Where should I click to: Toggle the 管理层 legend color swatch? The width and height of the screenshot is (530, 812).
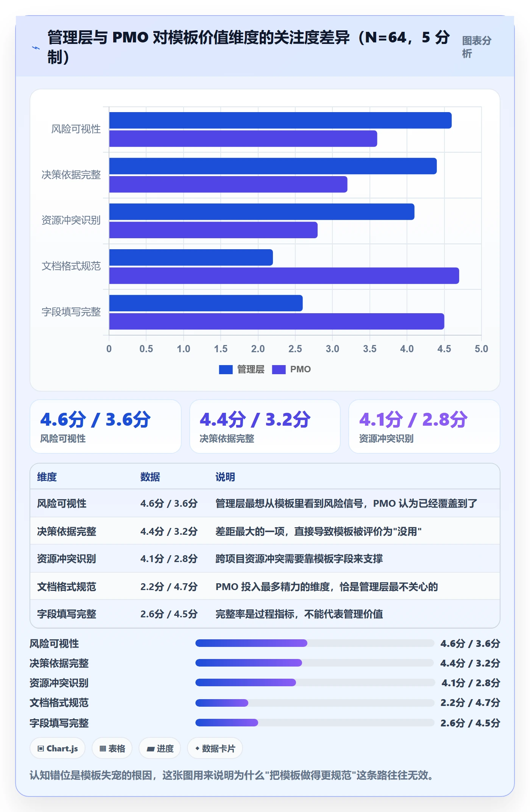point(226,369)
